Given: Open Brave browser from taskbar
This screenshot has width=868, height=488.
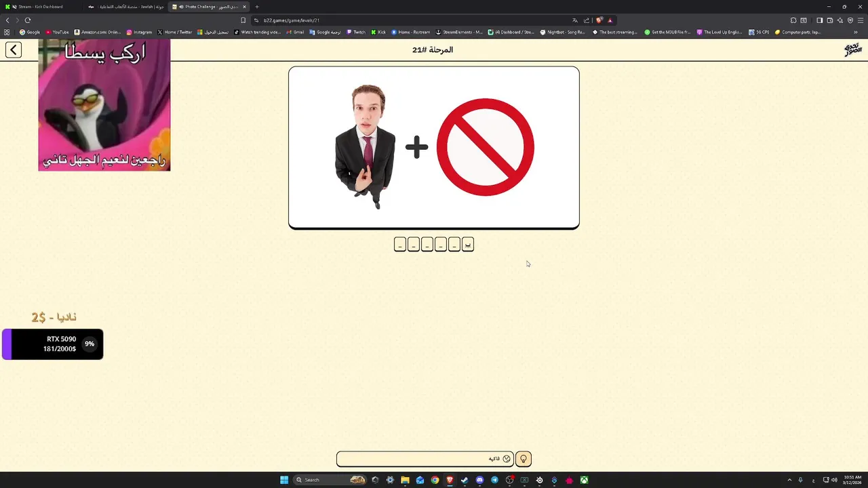Looking at the screenshot, I should pos(450,480).
